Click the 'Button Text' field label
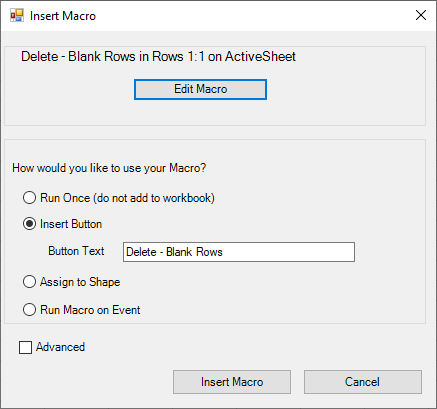The image size is (437, 409). 76,251
